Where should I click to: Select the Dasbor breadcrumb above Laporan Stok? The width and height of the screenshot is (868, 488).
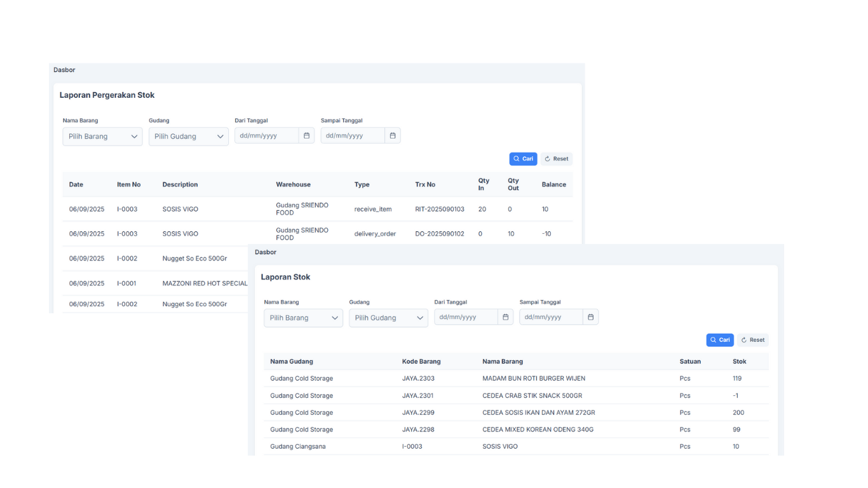point(266,252)
